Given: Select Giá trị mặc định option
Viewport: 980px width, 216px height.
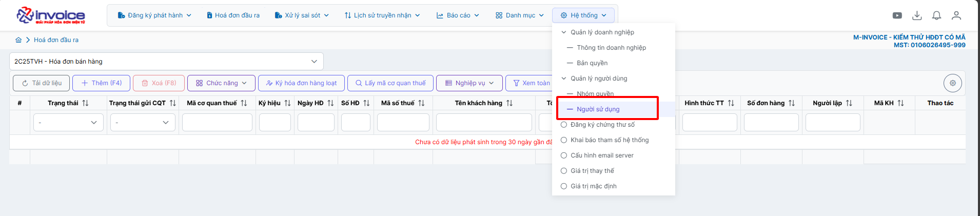Looking at the screenshot, I should (x=594, y=186).
